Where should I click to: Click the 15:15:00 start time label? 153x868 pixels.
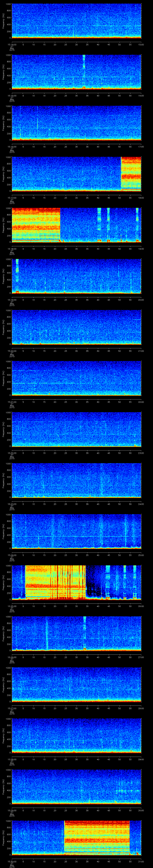click(12, 96)
